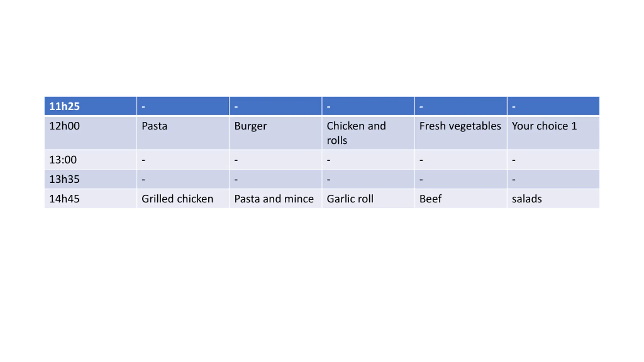The height and width of the screenshot is (362, 644).
Task: Click the Chicken and rolls cell
Action: click(x=368, y=133)
